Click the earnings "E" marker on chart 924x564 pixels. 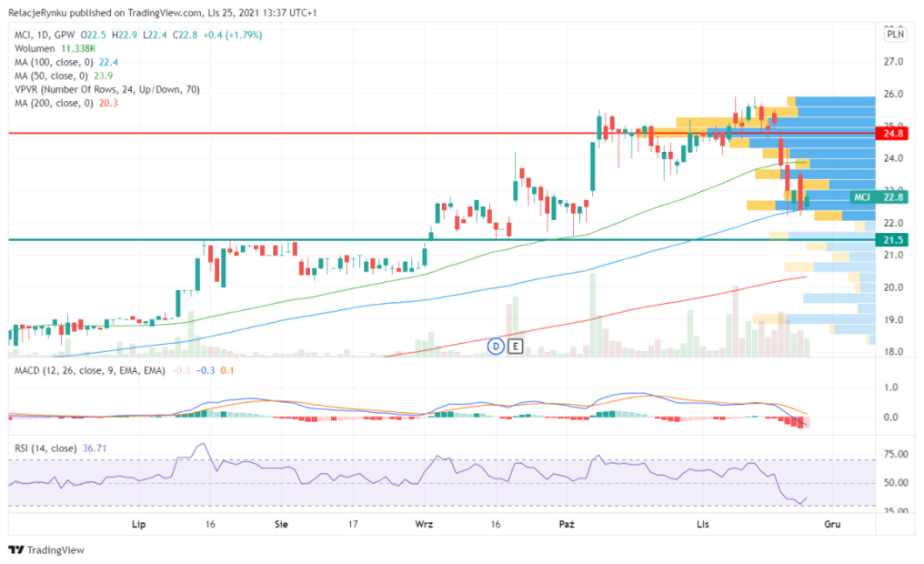pyautogui.click(x=516, y=346)
